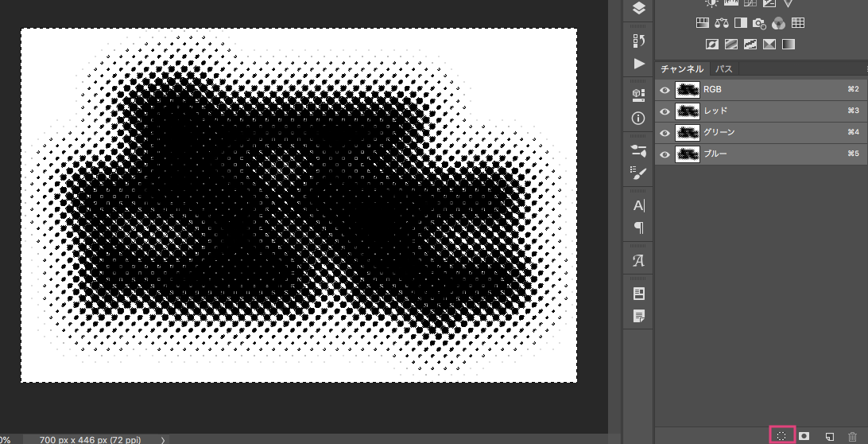Click the ⌘4 shortcut label
The height and width of the screenshot is (444, 868).
point(853,132)
